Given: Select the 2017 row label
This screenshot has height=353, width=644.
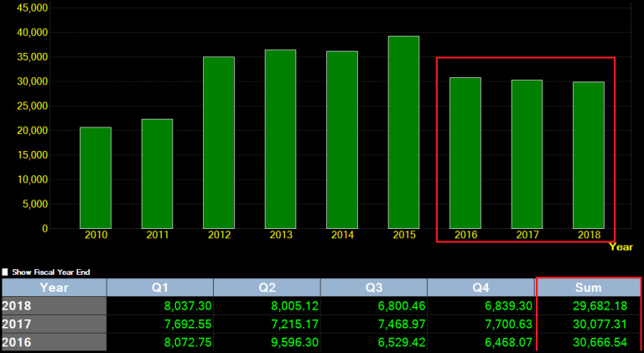Looking at the screenshot, I should (55, 324).
